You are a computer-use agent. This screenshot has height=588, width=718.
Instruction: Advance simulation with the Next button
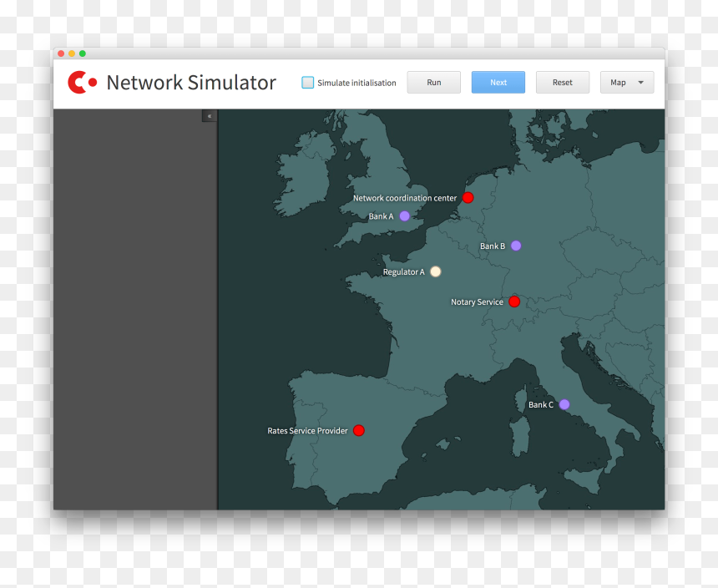point(498,83)
